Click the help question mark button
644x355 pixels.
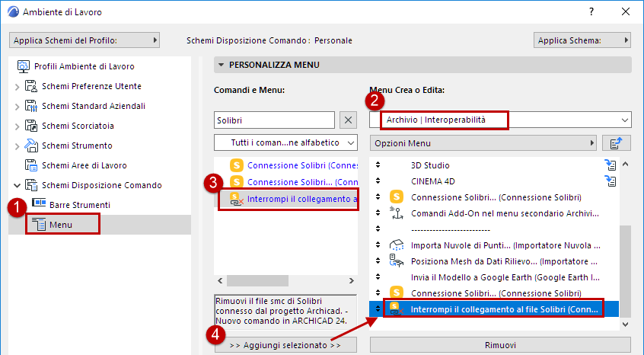591,11
